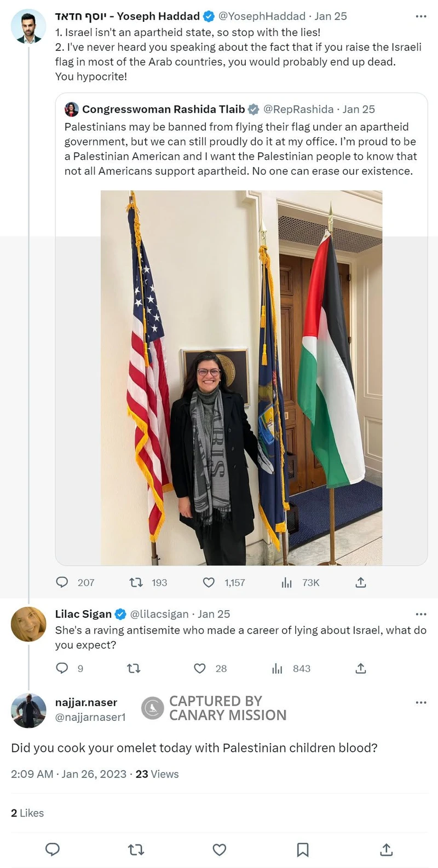The height and width of the screenshot is (868, 438).
Task: Open Rashida Tlaib's flag photo
Action: pyautogui.click(x=241, y=378)
